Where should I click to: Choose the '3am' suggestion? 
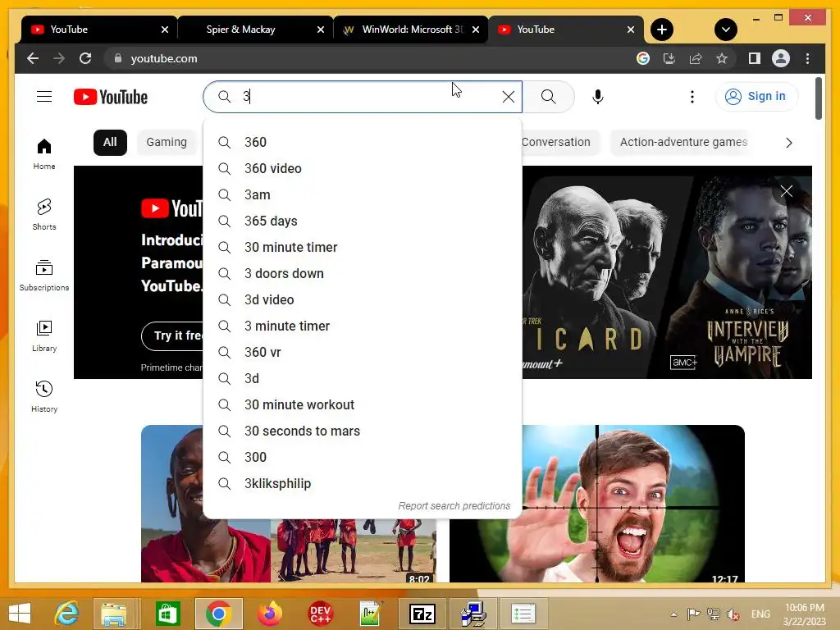point(363,194)
